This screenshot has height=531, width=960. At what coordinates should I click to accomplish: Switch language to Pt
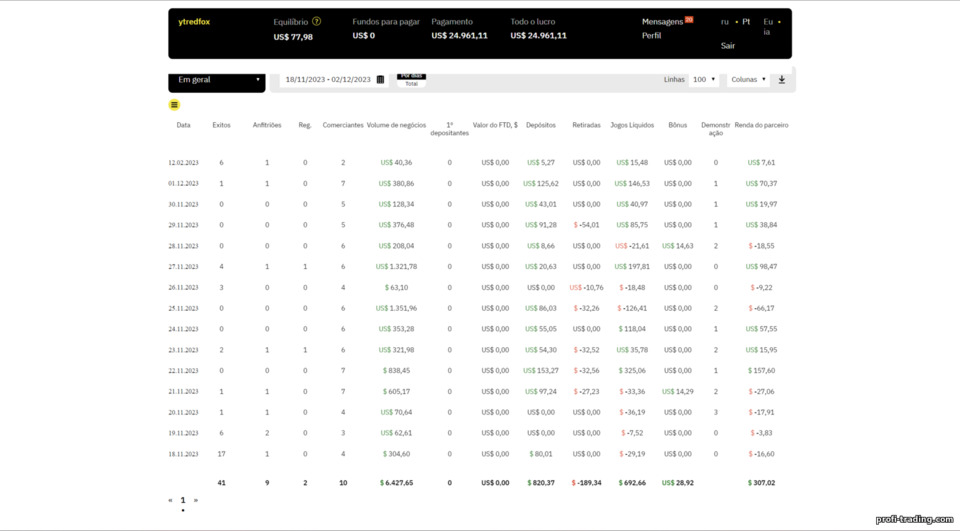[746, 21]
